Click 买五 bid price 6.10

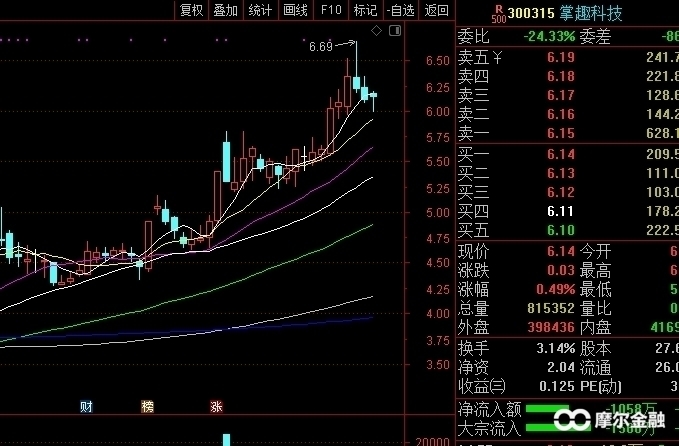click(x=561, y=230)
